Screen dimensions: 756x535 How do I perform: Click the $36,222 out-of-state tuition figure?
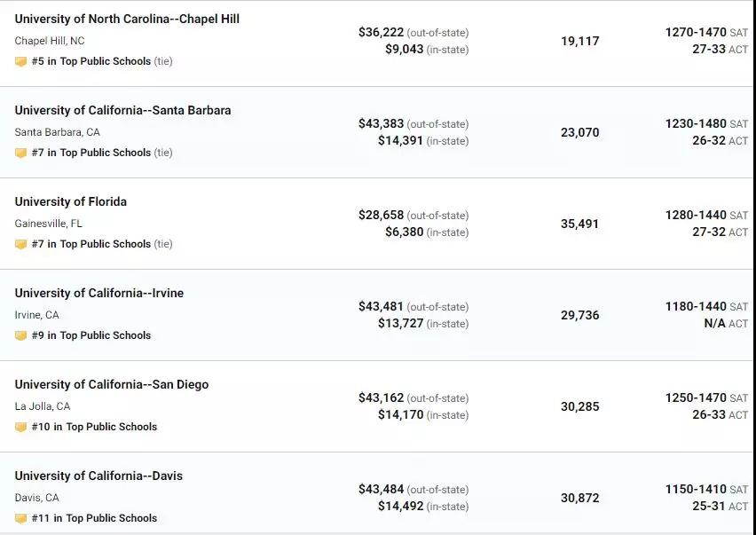pyautogui.click(x=381, y=32)
